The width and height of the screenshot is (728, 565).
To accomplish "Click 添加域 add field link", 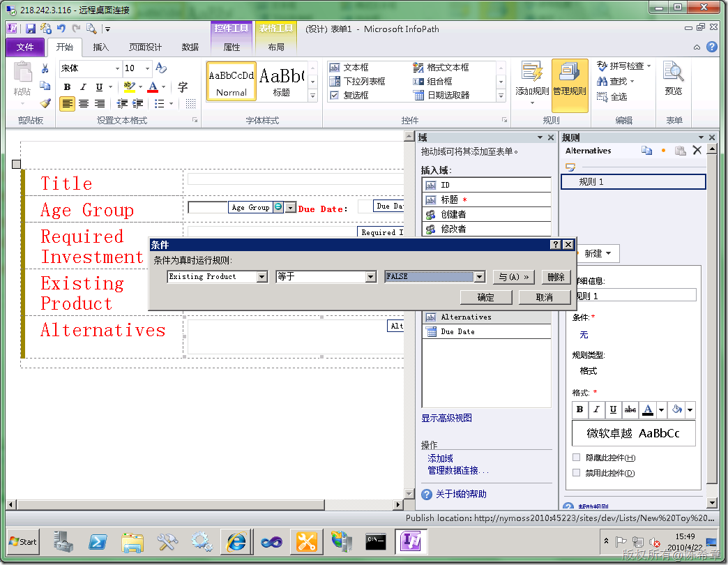I will (x=440, y=458).
